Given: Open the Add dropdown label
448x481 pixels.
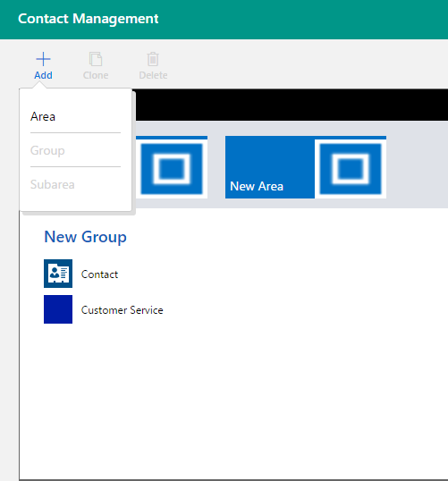Looking at the screenshot, I should pyautogui.click(x=43, y=75).
